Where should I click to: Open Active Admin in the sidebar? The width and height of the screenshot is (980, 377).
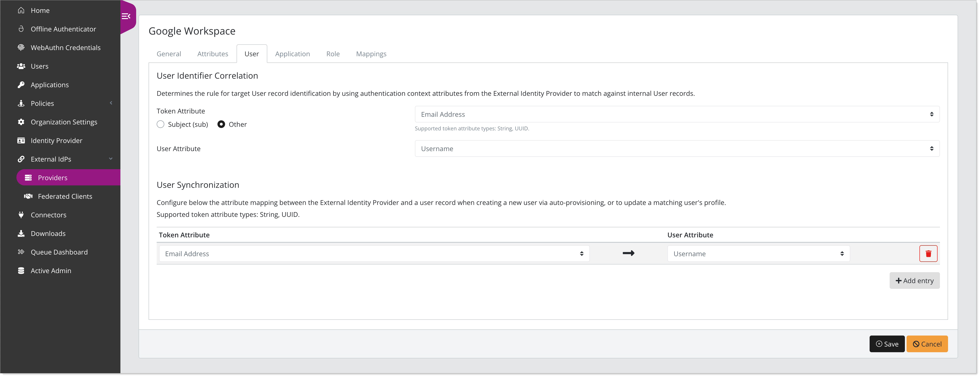coord(51,270)
